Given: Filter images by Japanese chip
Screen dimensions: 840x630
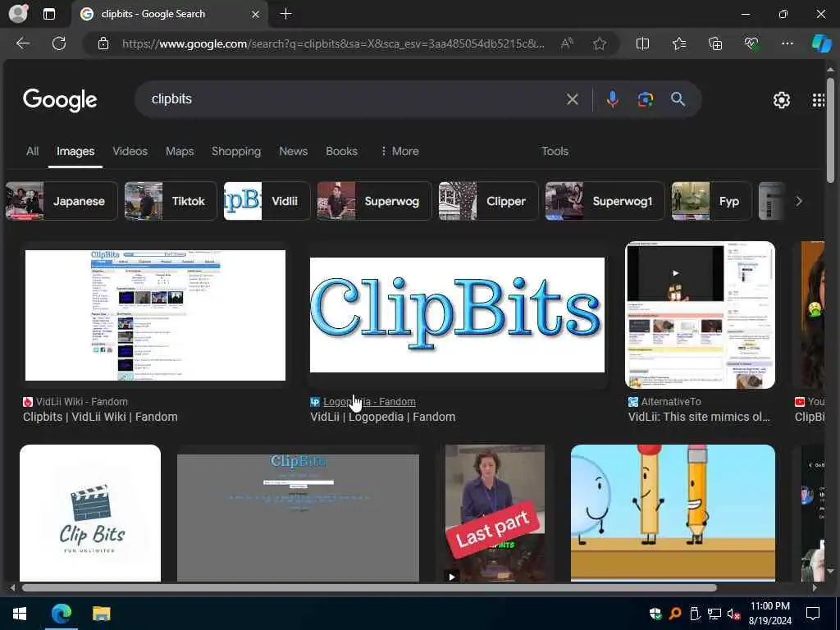Looking at the screenshot, I should (61, 201).
